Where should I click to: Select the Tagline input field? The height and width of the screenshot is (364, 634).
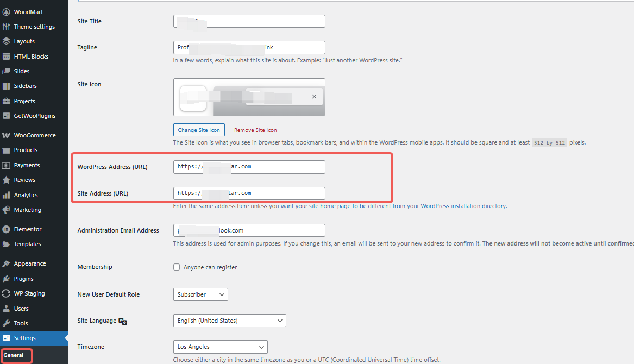[x=249, y=47]
